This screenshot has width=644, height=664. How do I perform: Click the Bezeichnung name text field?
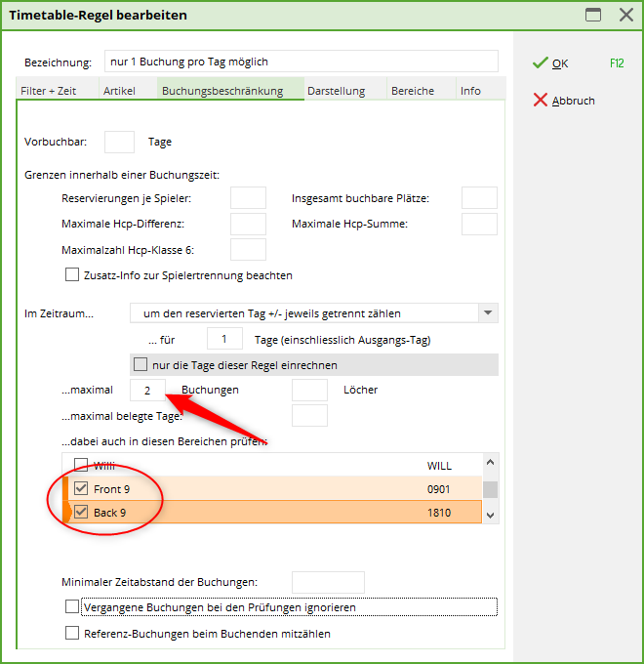[301, 62]
